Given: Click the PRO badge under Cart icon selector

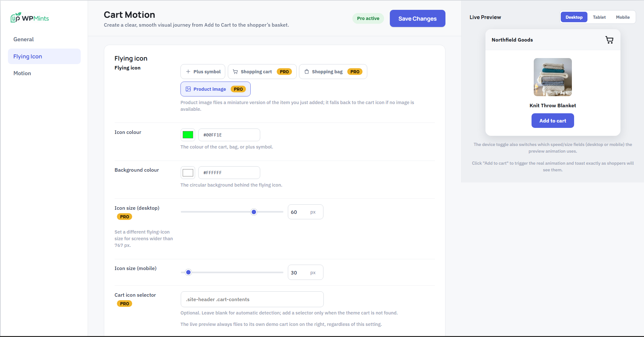Looking at the screenshot, I should coord(125,304).
